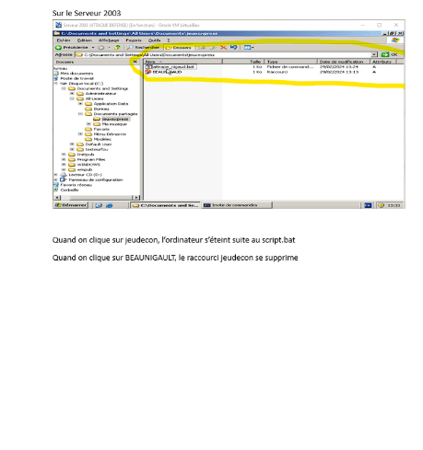Collapse the All Users folder node

[x=72, y=99]
